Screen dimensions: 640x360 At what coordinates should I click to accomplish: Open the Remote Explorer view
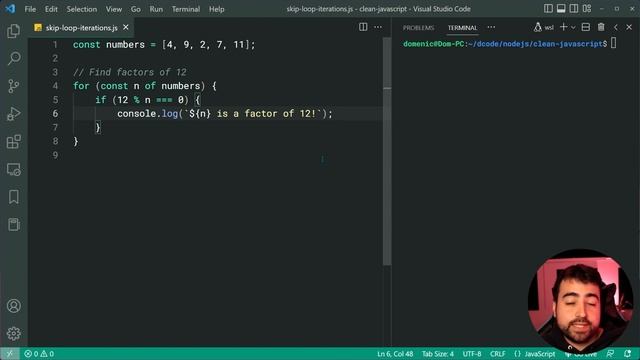(13, 169)
